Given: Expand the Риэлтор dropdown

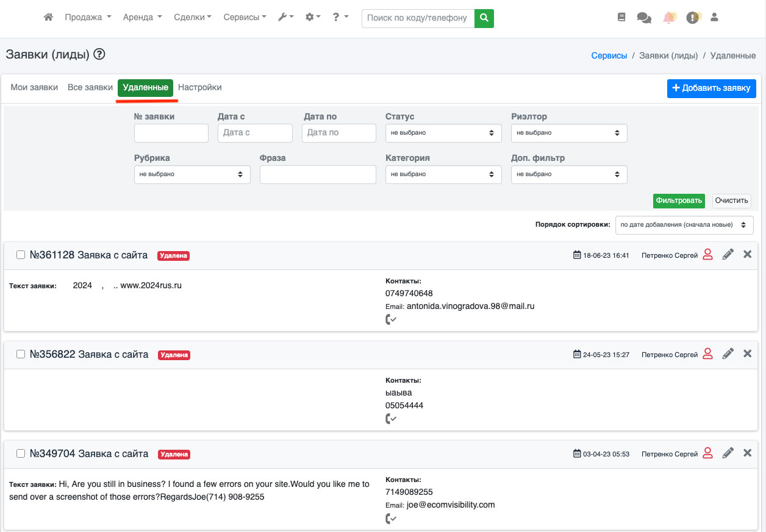Looking at the screenshot, I should click(x=568, y=133).
